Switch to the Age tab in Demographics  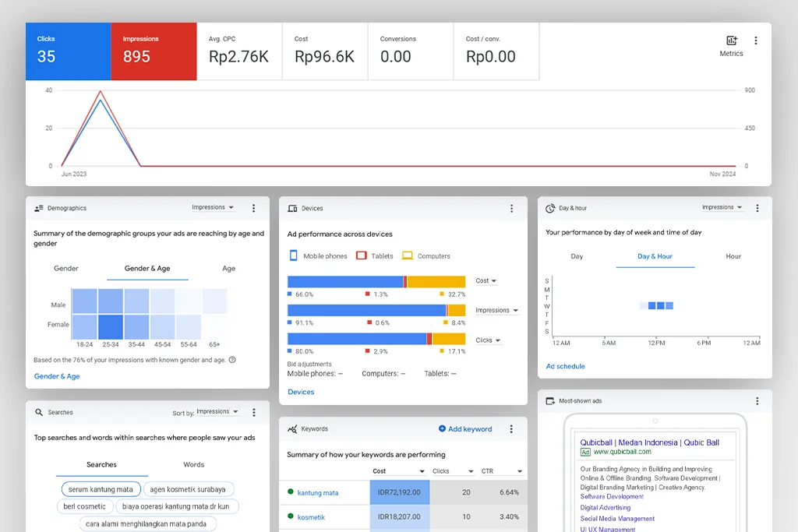228,269
